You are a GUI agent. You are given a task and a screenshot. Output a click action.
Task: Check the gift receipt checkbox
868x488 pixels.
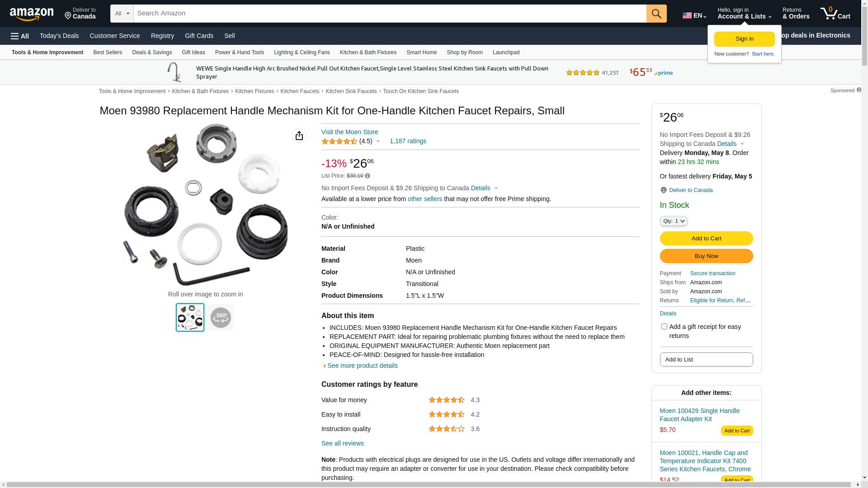click(664, 326)
